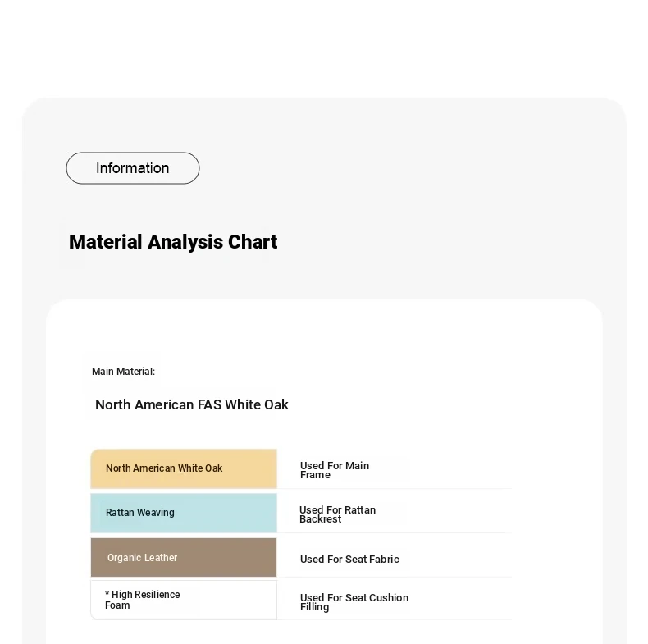The height and width of the screenshot is (644, 648).
Task: Click the Information pill button
Action: click(x=133, y=168)
